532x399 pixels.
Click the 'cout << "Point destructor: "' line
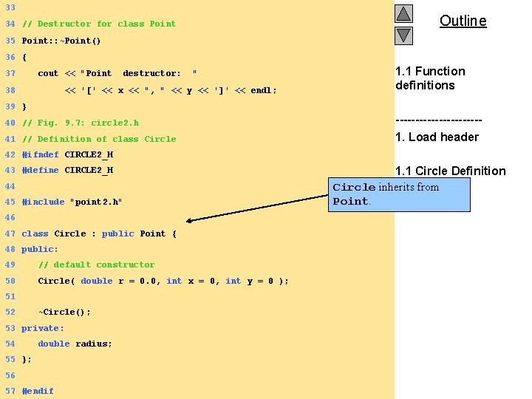click(x=117, y=73)
